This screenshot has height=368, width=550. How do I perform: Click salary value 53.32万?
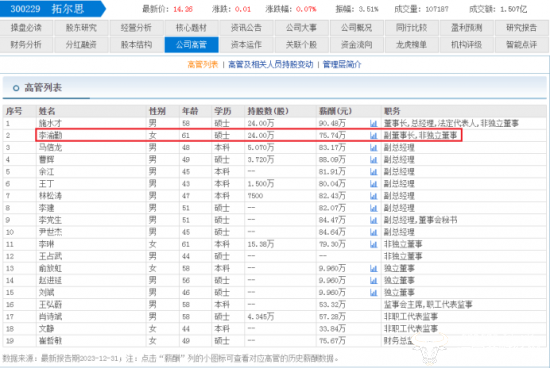coord(332,305)
